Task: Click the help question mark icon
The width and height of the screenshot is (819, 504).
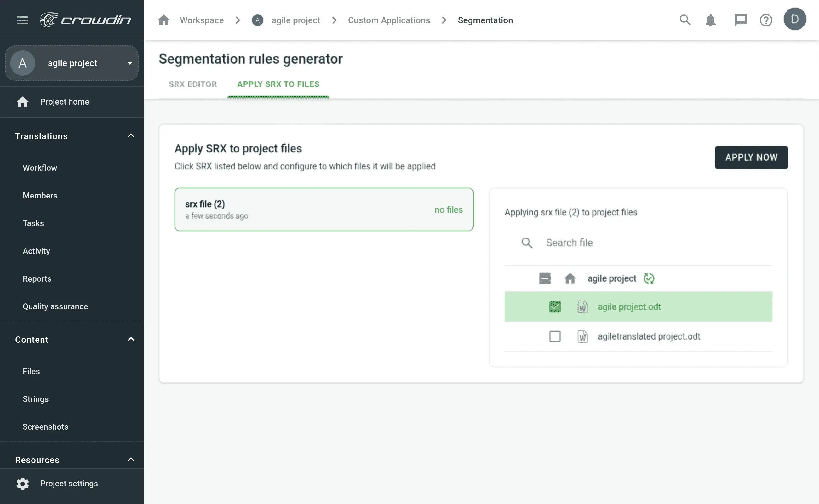Action: tap(766, 20)
